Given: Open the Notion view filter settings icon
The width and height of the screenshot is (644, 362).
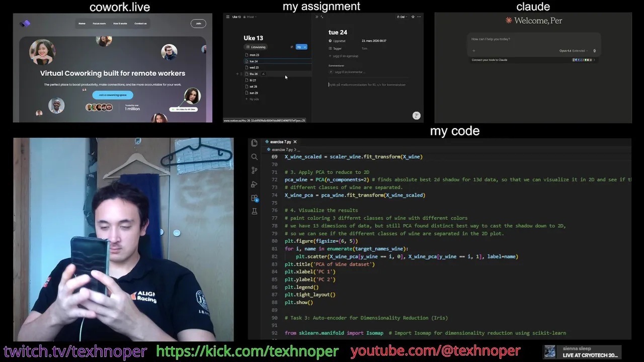Looking at the screenshot, I should pos(292,47).
